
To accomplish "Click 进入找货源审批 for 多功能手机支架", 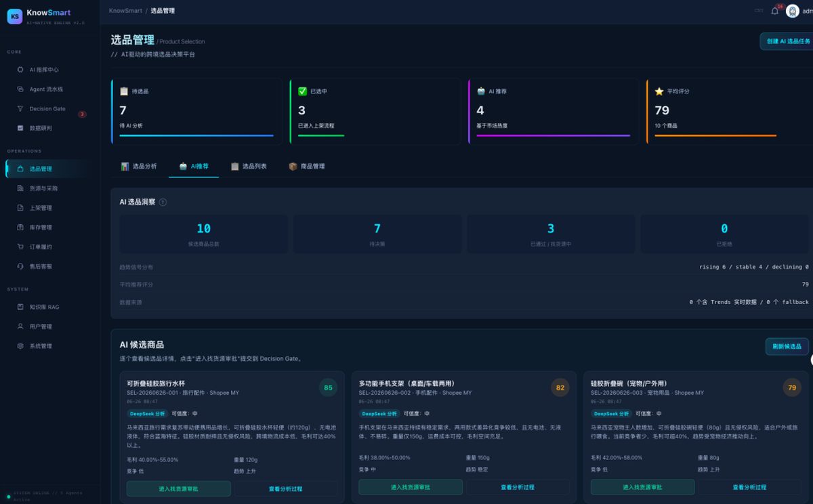I will [411, 487].
